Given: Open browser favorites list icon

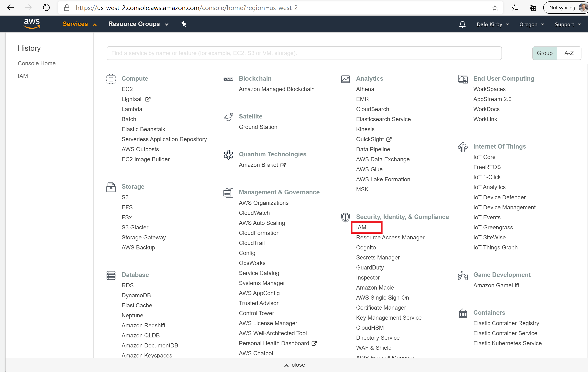Looking at the screenshot, I should [515, 8].
